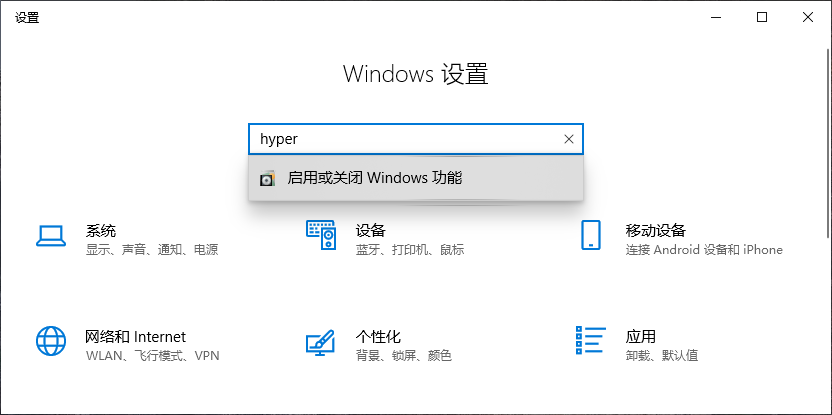Open 网络和 Internet category label
The height and width of the screenshot is (415, 832).
pos(136,336)
